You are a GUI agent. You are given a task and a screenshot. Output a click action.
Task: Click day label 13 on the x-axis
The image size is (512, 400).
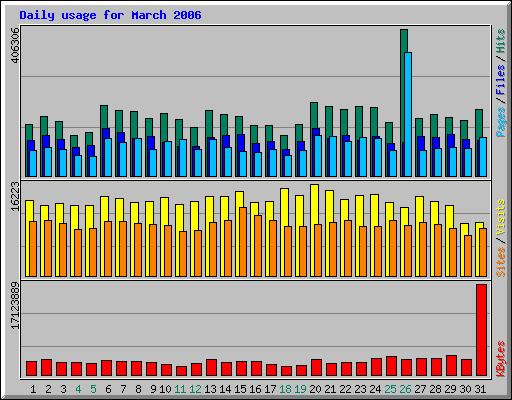(x=210, y=389)
